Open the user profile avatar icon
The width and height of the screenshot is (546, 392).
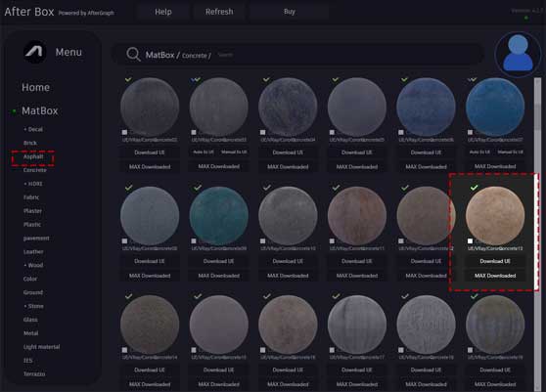click(518, 54)
